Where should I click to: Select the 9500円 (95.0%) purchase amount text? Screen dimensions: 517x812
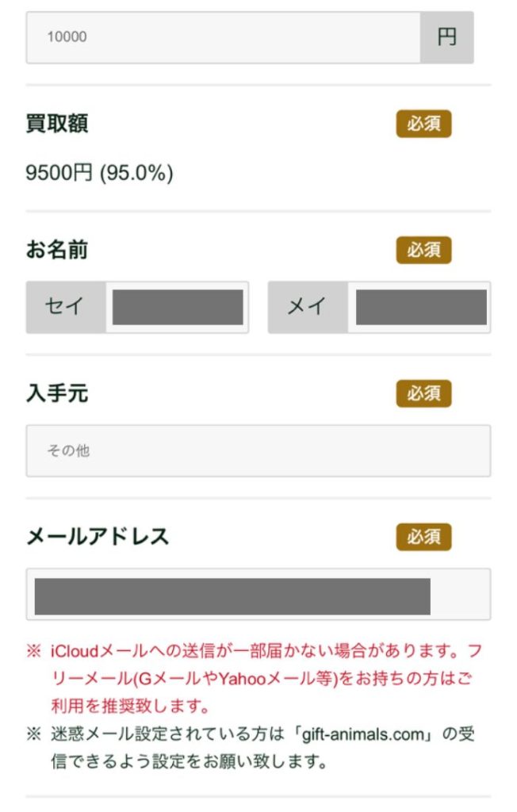click(x=99, y=172)
